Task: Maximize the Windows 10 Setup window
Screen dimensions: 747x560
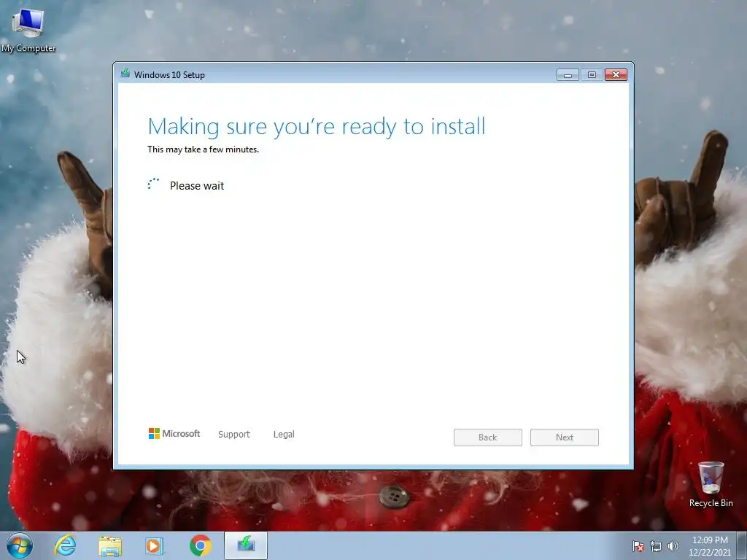Action: click(592, 75)
